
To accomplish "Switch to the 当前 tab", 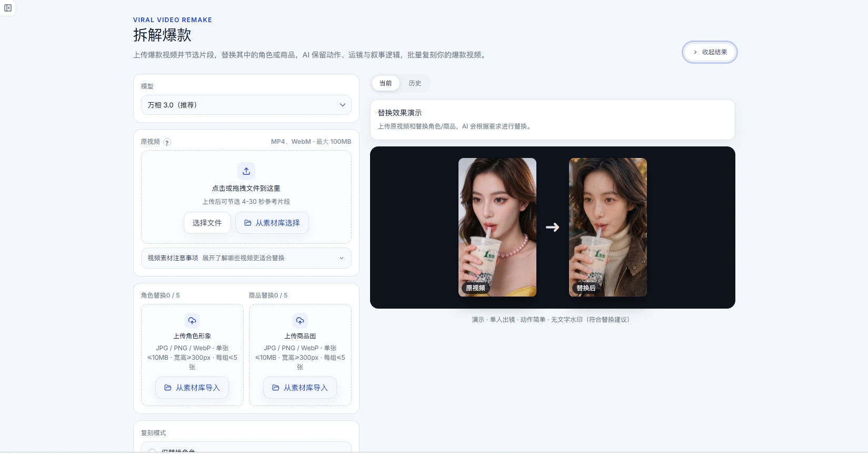I will click(386, 83).
